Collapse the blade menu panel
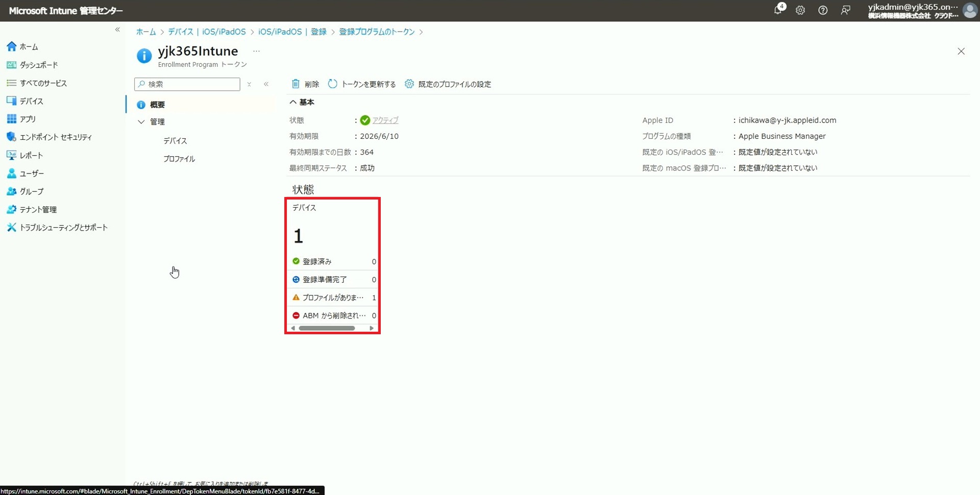Image resolution: width=980 pixels, height=495 pixels. 266,84
